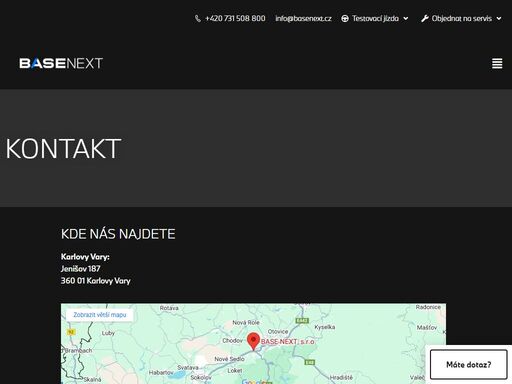Click the steering wheel icon for Testovací jízda

(x=345, y=19)
